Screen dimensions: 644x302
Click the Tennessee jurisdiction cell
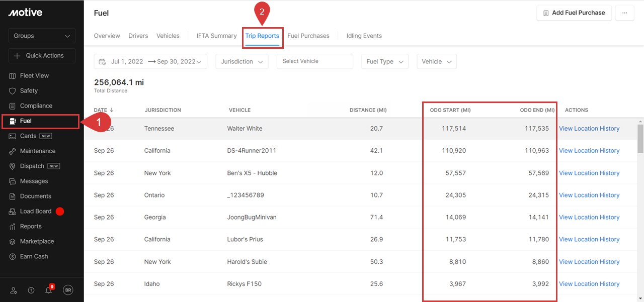pos(159,129)
